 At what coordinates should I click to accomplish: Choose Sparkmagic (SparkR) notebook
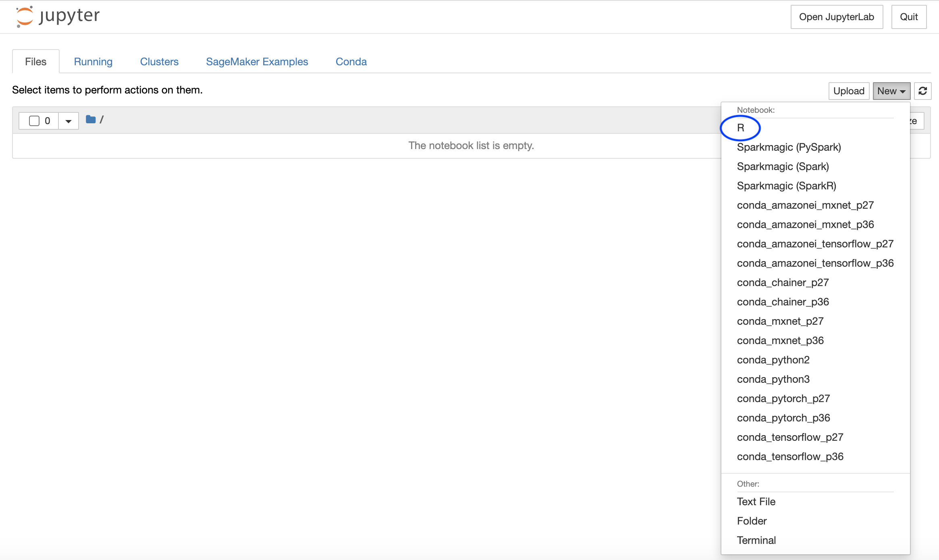(815, 186)
